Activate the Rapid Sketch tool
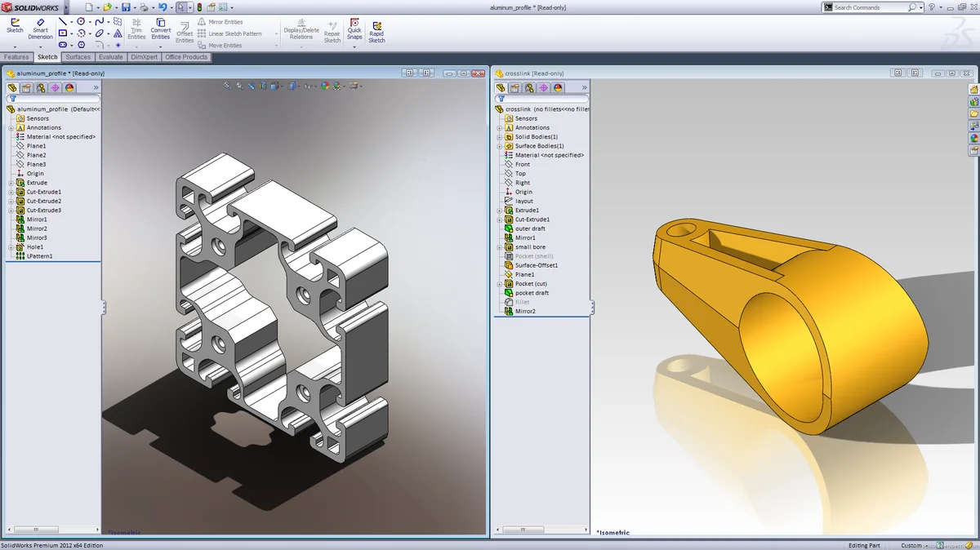The image size is (980, 550). coord(376,32)
